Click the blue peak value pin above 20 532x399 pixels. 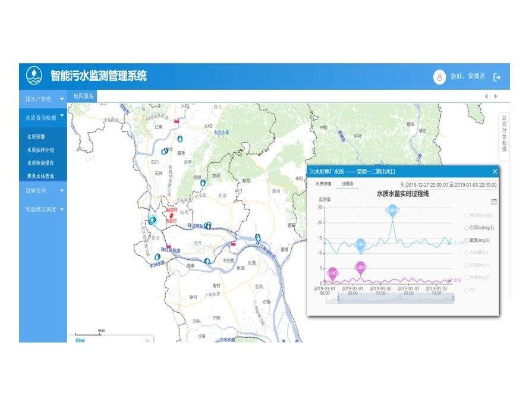392,211
